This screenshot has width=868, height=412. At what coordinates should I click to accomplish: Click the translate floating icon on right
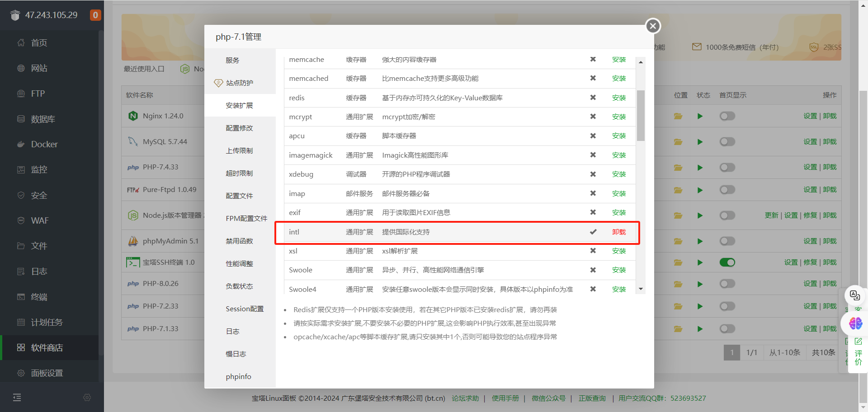pos(854,295)
